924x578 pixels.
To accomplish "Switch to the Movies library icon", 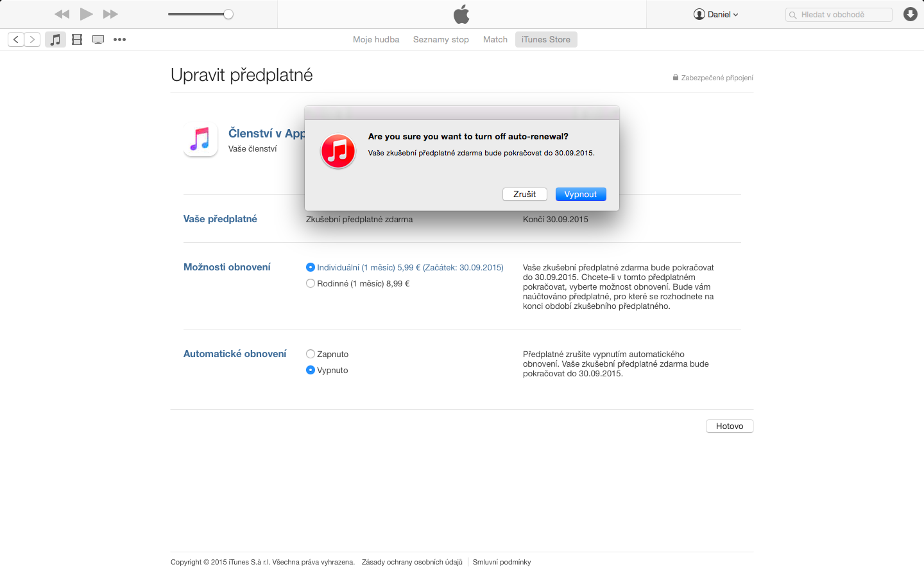I will pyautogui.click(x=77, y=39).
